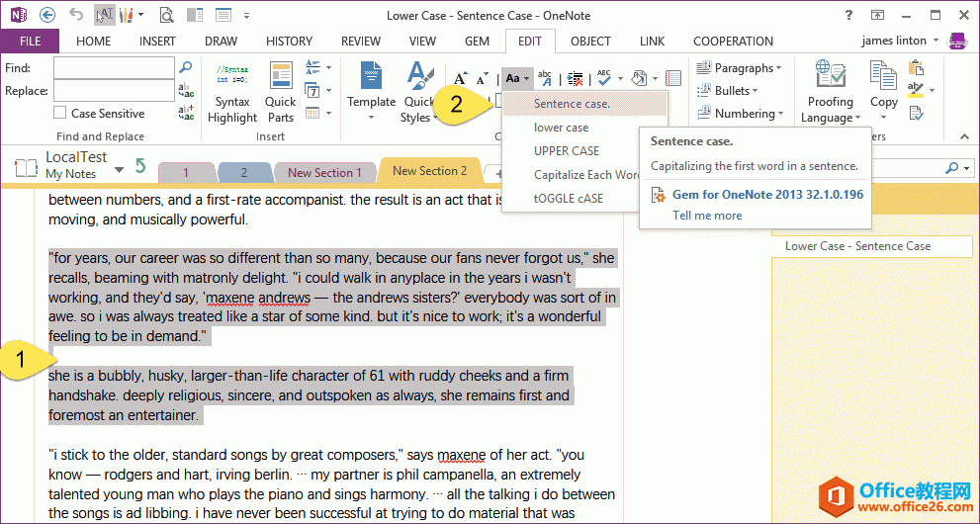Screen dimensions: 980x524
Task: Click Tell me more link in tooltip
Action: click(x=707, y=216)
